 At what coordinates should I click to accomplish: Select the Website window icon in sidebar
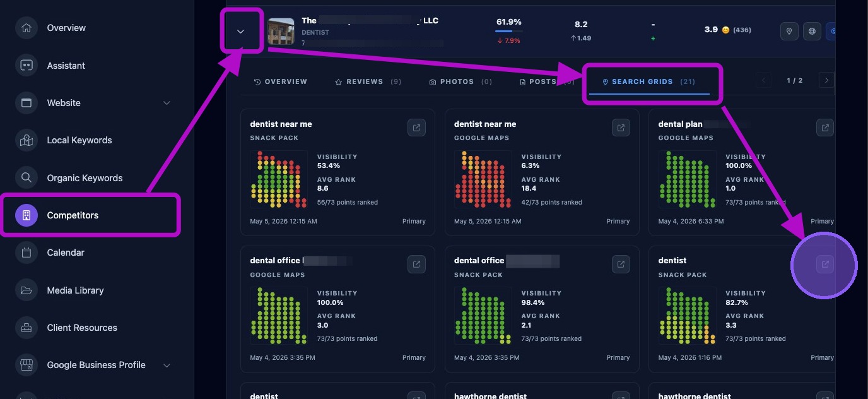pos(26,103)
